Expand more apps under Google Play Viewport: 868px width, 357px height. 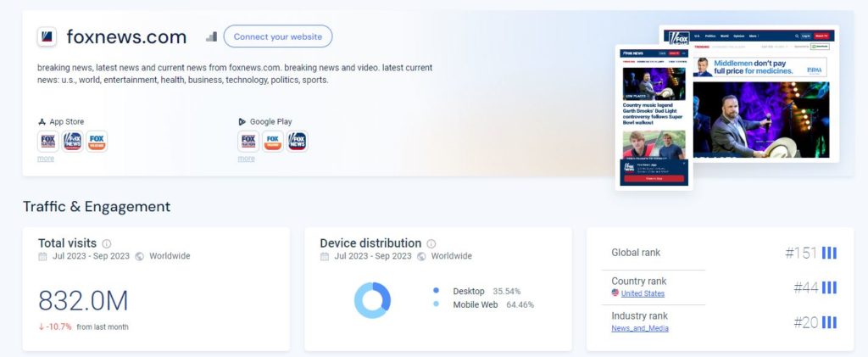click(x=247, y=159)
